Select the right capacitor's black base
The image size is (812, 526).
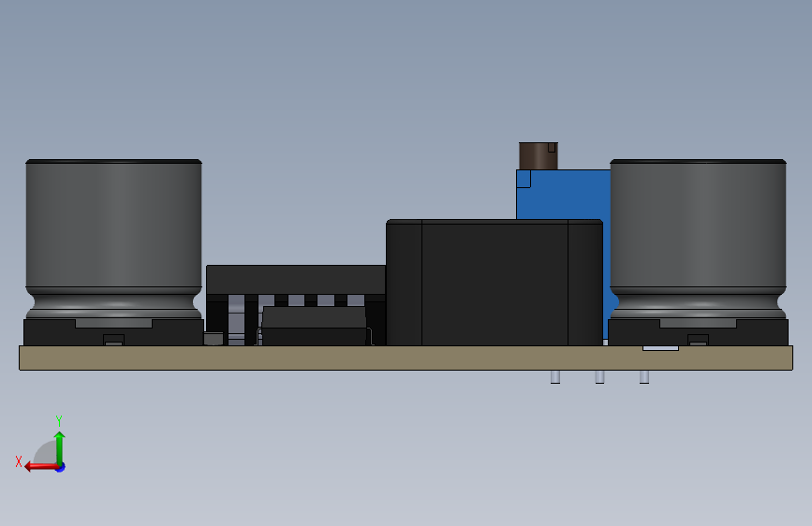point(698,332)
